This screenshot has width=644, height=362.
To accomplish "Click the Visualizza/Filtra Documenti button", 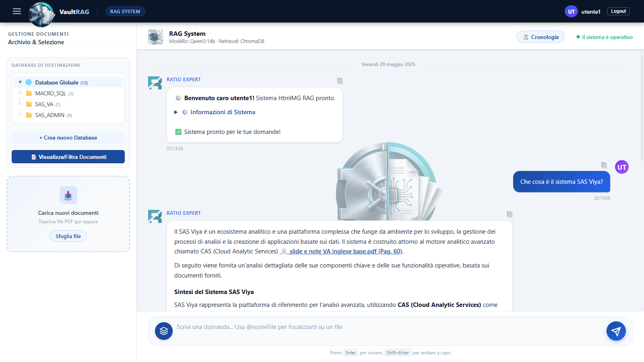I will 68,157.
